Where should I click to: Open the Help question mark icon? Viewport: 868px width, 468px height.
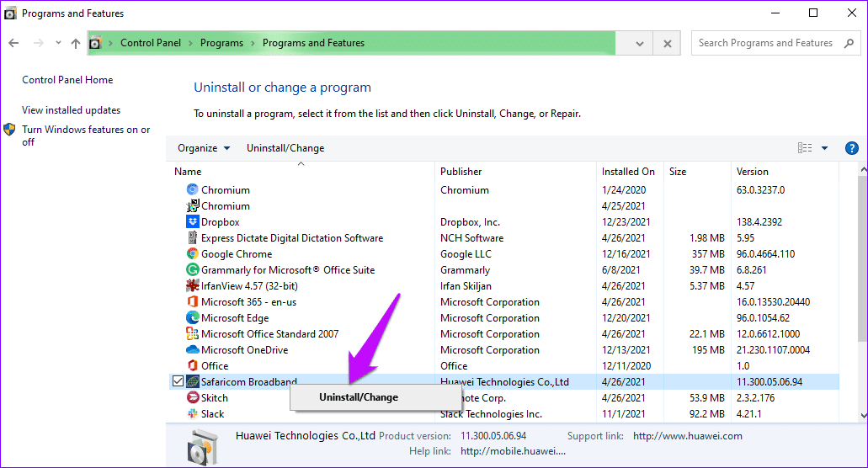pyautogui.click(x=851, y=148)
